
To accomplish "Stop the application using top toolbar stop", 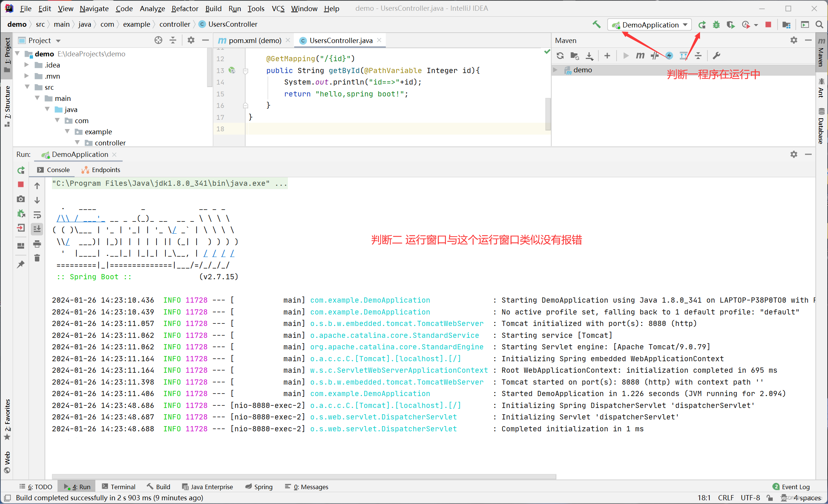I will (x=768, y=24).
